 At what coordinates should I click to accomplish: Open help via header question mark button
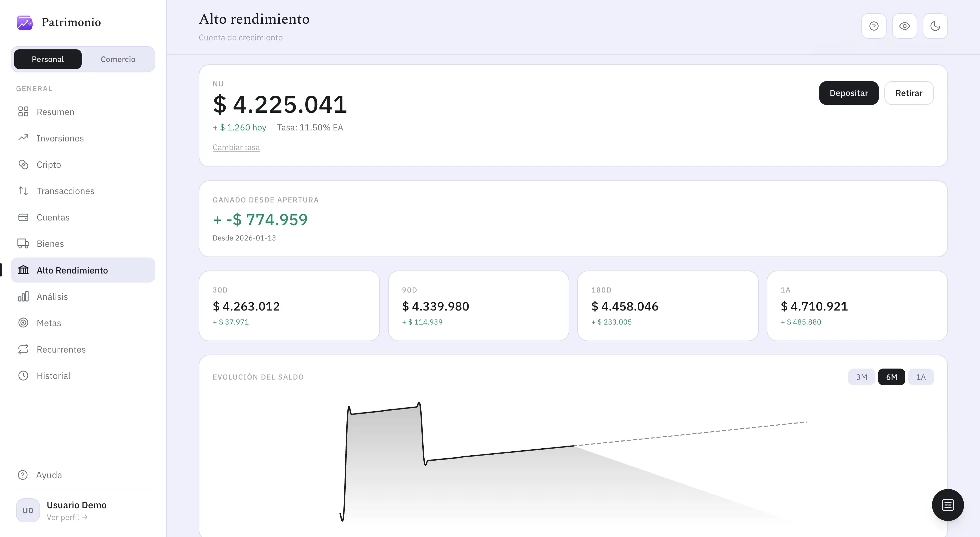click(x=874, y=26)
